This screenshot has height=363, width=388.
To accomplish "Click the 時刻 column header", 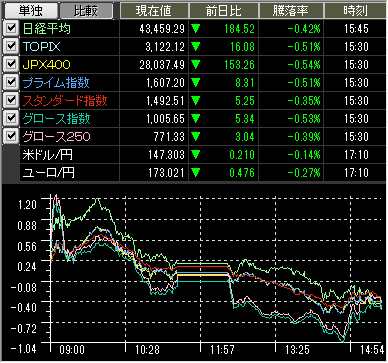I will (355, 11).
